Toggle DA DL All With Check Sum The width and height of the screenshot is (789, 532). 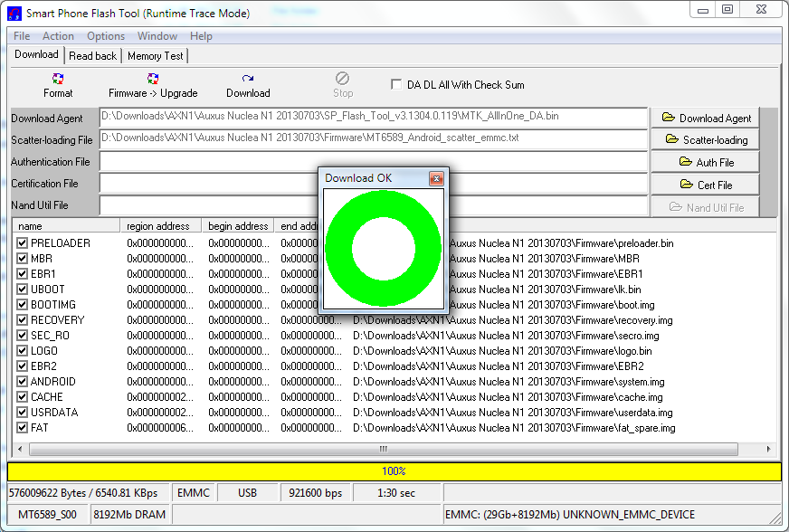396,84
